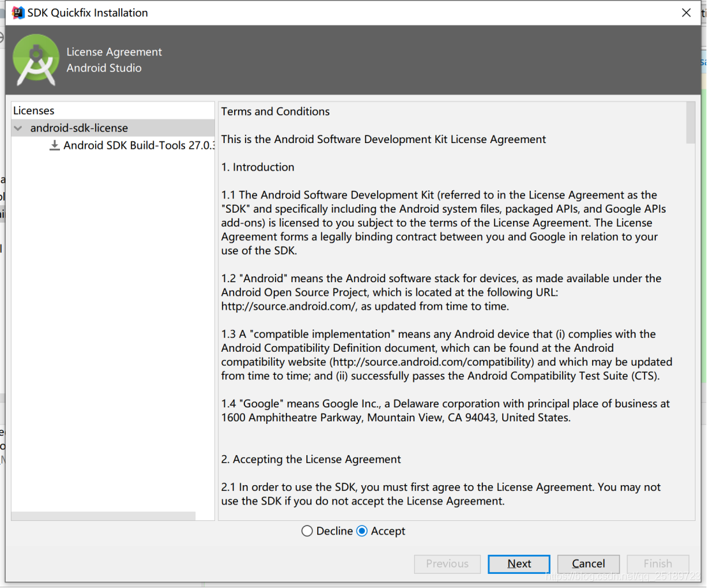The width and height of the screenshot is (707, 588).
Task: Click the License Agreement header title
Action: tap(114, 52)
